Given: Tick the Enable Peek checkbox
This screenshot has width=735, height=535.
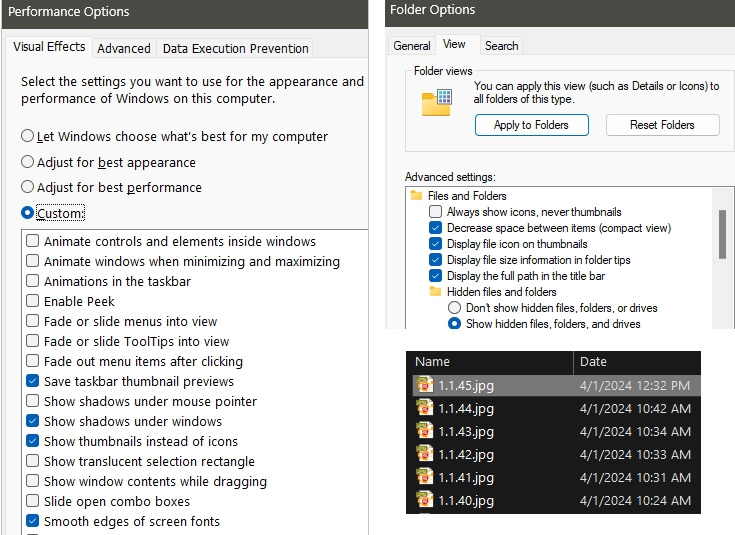Looking at the screenshot, I should [x=32, y=301].
